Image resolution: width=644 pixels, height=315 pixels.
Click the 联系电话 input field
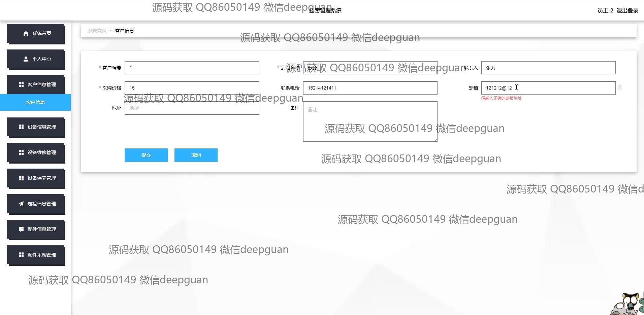point(370,88)
